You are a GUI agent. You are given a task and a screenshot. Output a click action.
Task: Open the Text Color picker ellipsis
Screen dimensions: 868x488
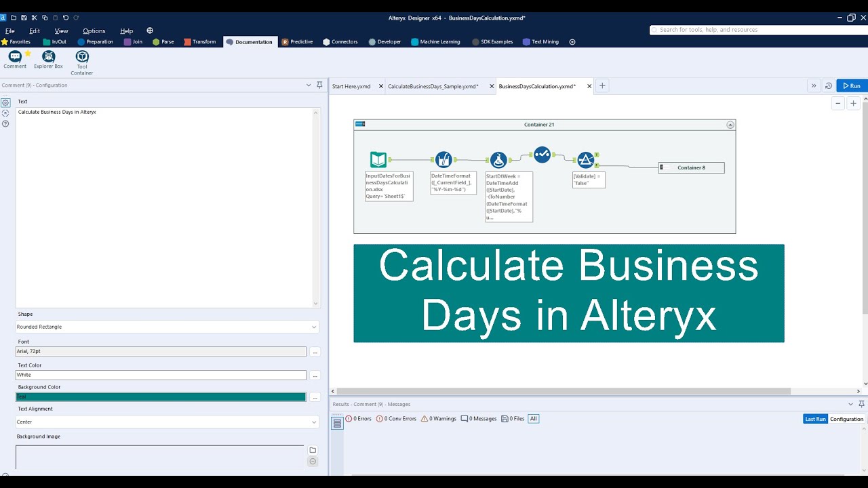click(315, 375)
